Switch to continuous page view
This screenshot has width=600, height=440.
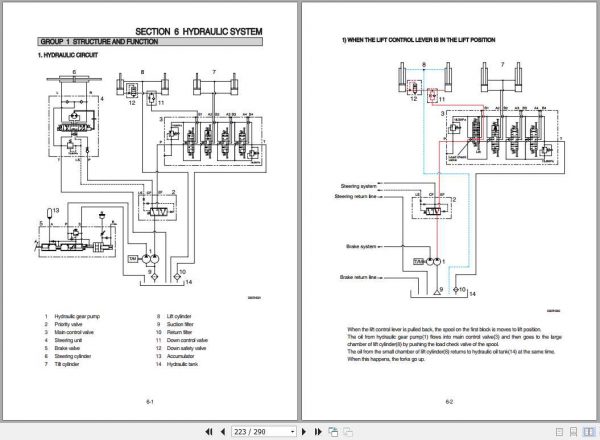pos(573,432)
